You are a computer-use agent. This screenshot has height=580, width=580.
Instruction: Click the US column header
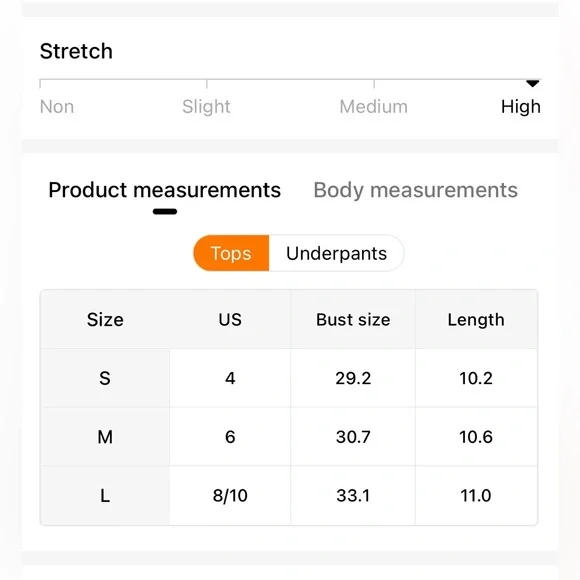[230, 320]
